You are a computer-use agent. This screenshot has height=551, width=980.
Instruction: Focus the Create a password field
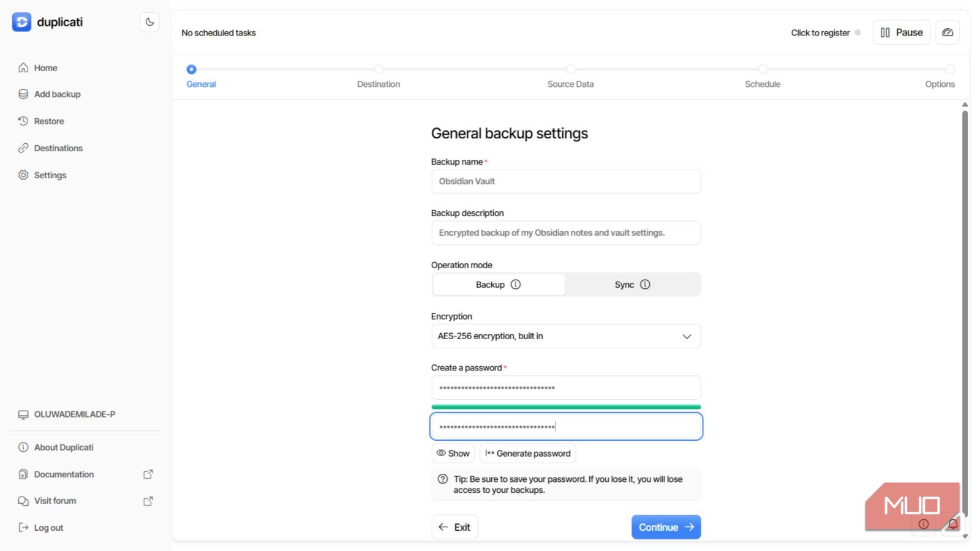[566, 388]
